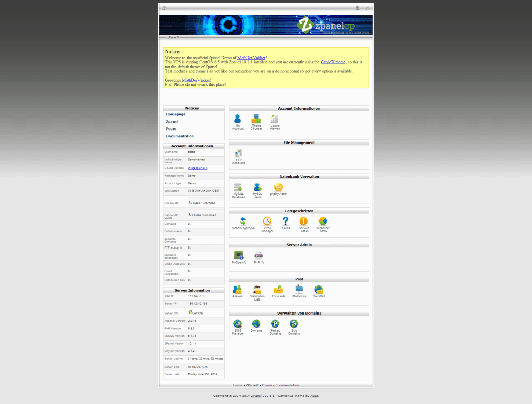The image size is (532, 404).
Task: Click the zpanelcp banner logo
Action: (326, 25)
